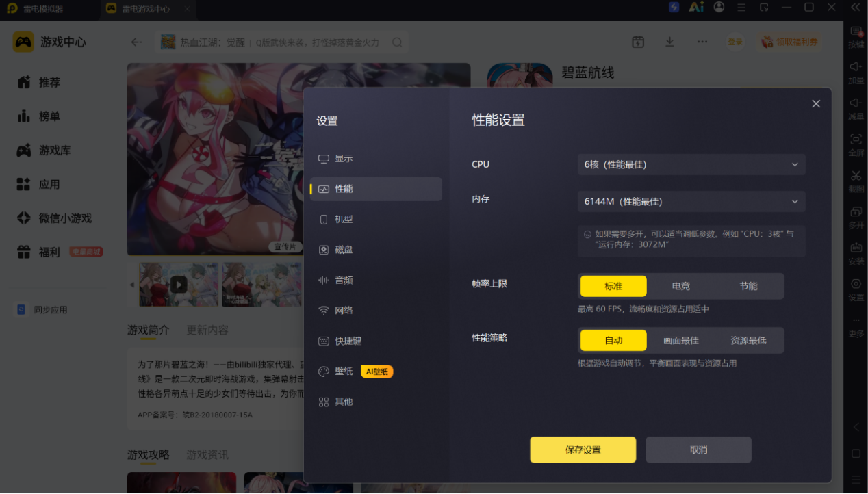Click the AI壁纸 badge
This screenshot has height=494, width=868.
point(377,372)
